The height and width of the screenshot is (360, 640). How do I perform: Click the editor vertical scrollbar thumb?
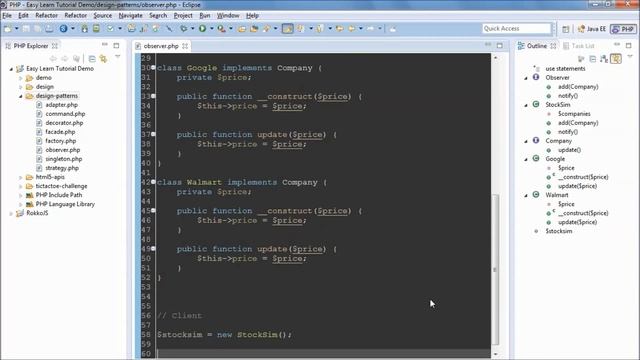pyautogui.click(x=495, y=269)
